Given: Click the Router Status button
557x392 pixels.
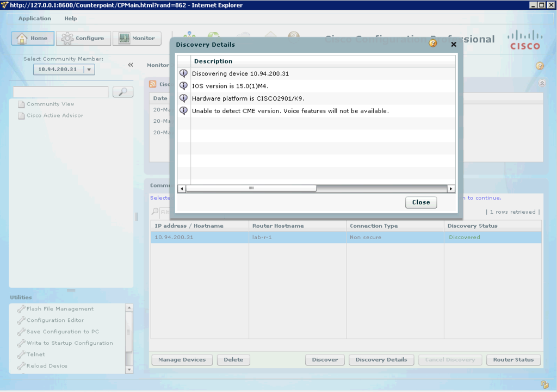Looking at the screenshot, I should point(513,360).
